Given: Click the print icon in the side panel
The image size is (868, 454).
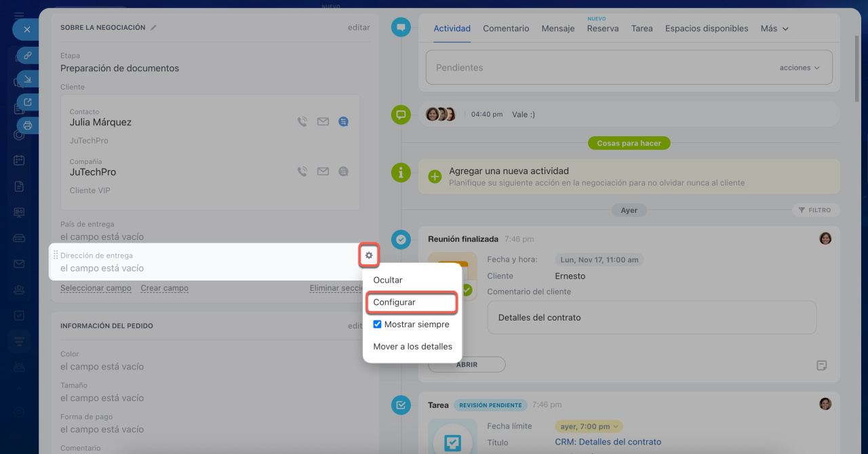Looking at the screenshot, I should click(27, 125).
